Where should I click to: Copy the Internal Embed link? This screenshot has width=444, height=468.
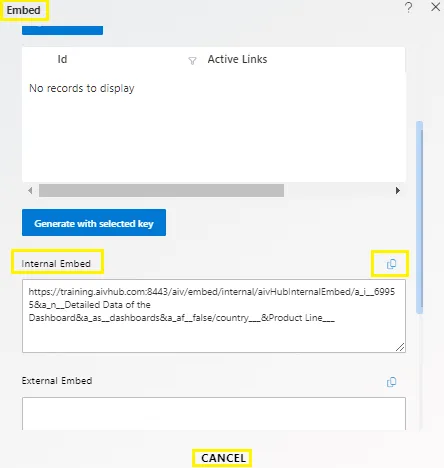point(391,264)
